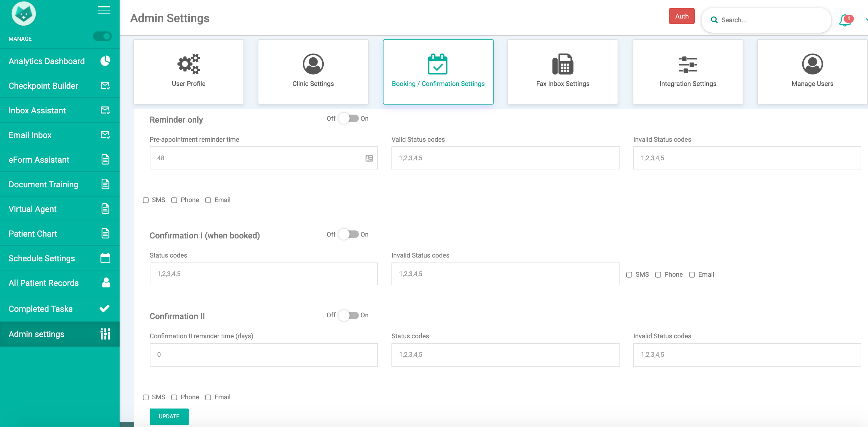
Task: Click the Integration Settings sliders icon
Action: tap(688, 65)
